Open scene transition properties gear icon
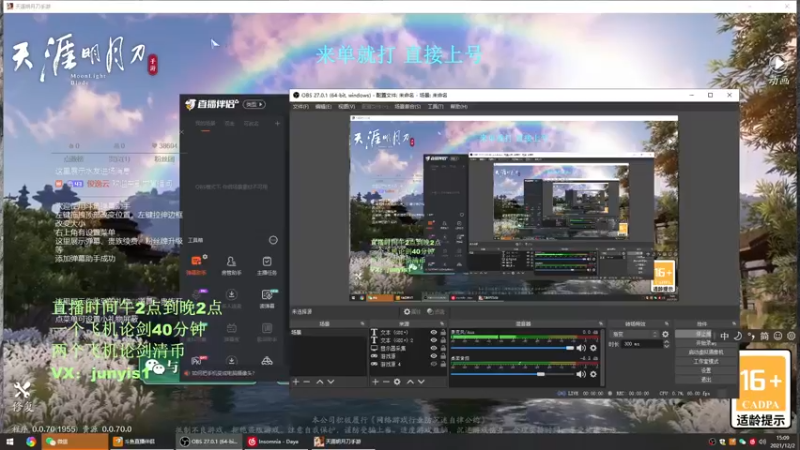 coord(665,334)
